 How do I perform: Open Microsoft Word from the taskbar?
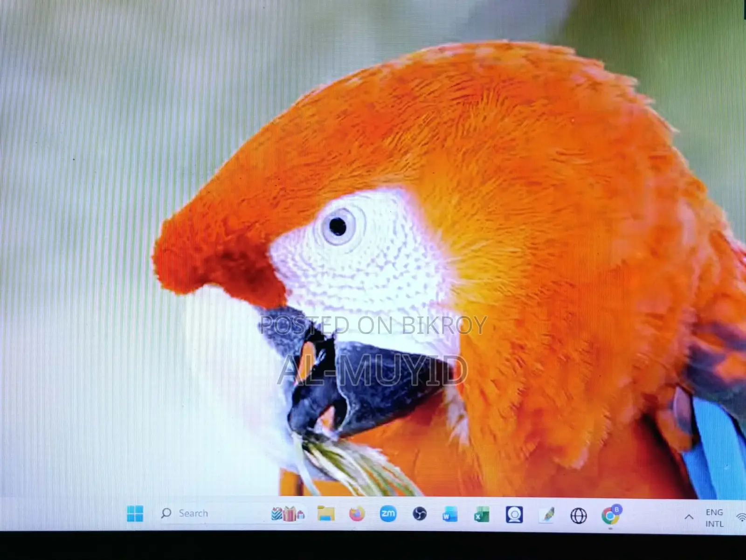[x=450, y=514]
